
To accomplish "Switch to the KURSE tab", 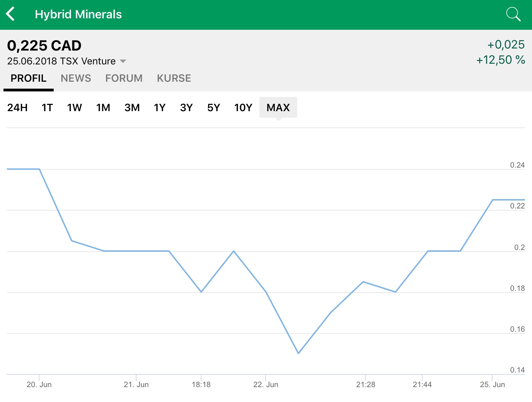I will (x=174, y=78).
